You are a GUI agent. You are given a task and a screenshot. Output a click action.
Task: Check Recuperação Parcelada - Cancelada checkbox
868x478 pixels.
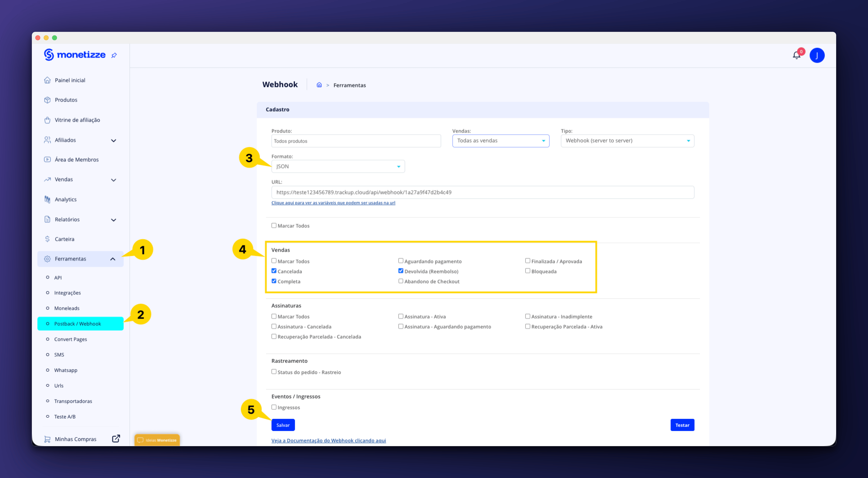(274, 336)
